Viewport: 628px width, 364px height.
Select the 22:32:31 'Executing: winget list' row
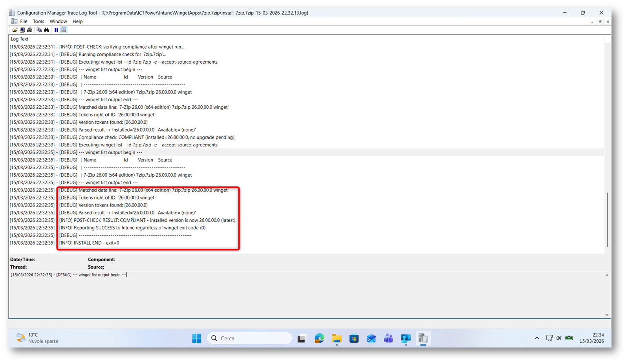pyautogui.click(x=307, y=62)
